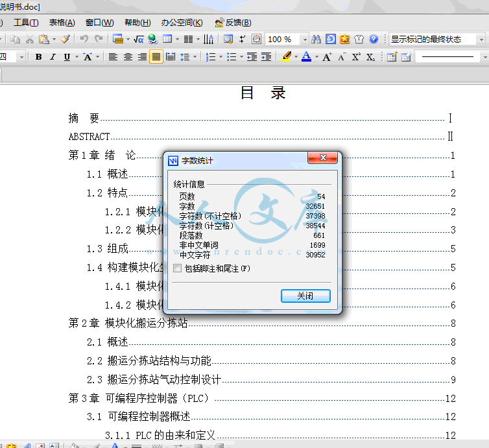Open the 显示标记的最终状态 dropdown

click(x=481, y=40)
